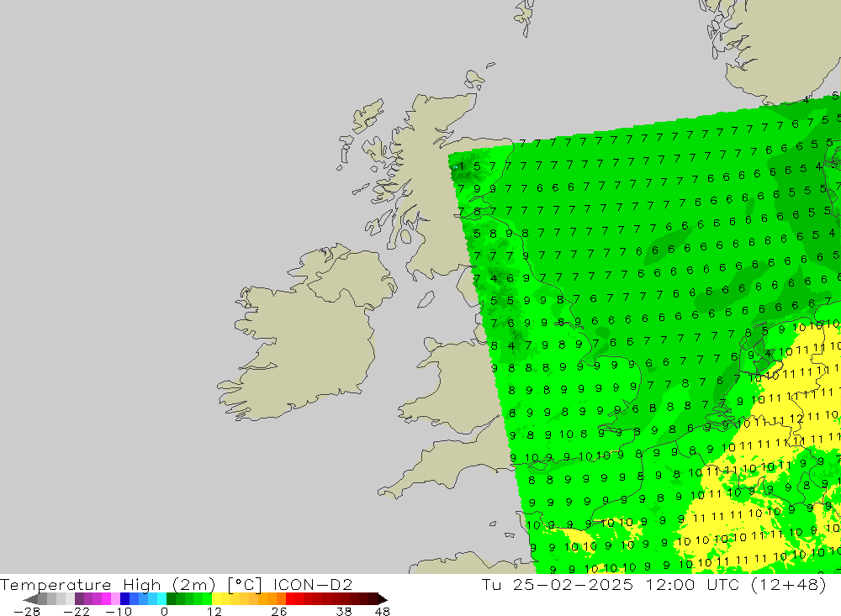841x616 pixels.
Task: Click the single 12 value on the map
Action: tap(796, 419)
